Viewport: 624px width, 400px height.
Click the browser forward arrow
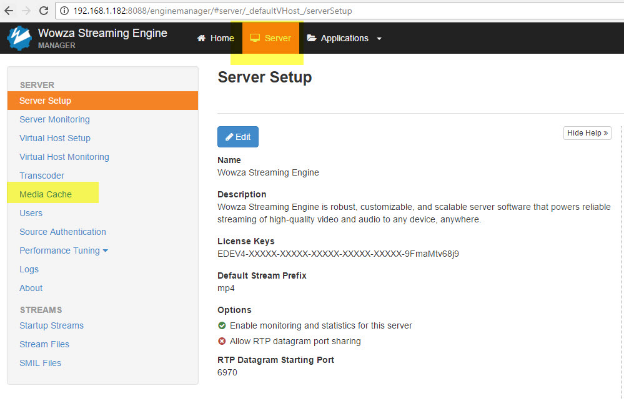click(24, 9)
